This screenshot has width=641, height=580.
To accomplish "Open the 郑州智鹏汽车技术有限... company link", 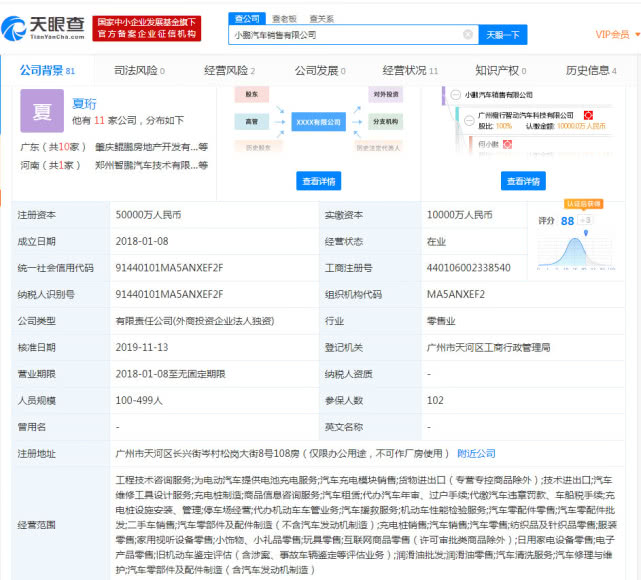I will 151,165.
